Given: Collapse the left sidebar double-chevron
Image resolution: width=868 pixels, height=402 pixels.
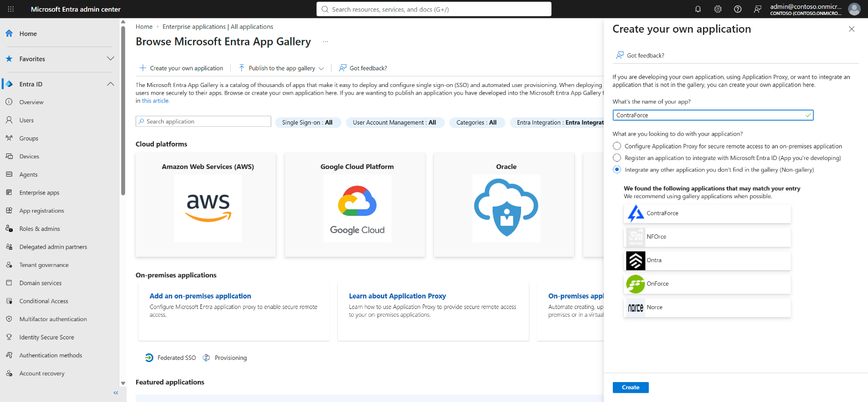Looking at the screenshot, I should (x=116, y=393).
